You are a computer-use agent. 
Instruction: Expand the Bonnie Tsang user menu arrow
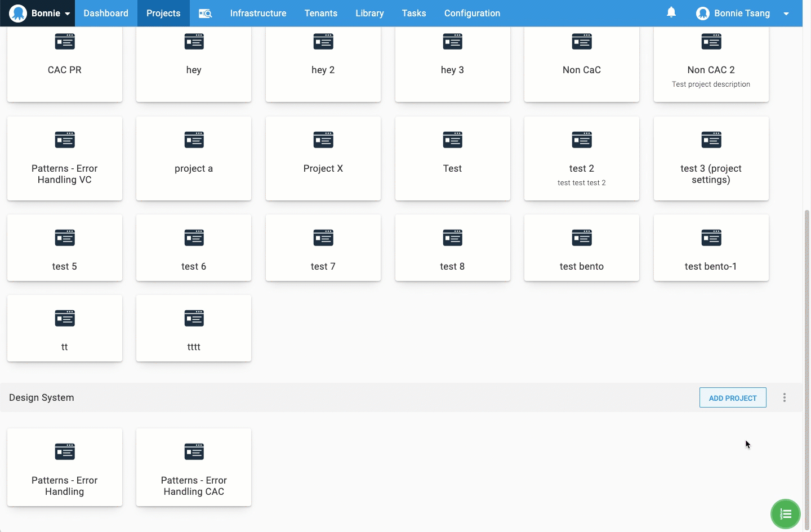[786, 14]
